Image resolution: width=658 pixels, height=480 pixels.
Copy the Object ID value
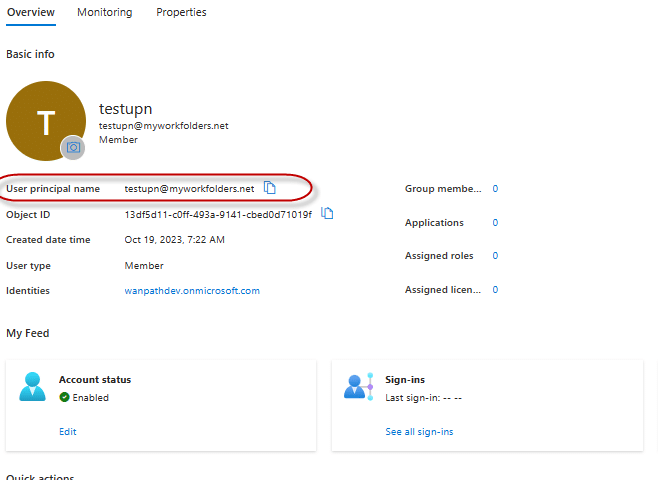[327, 214]
